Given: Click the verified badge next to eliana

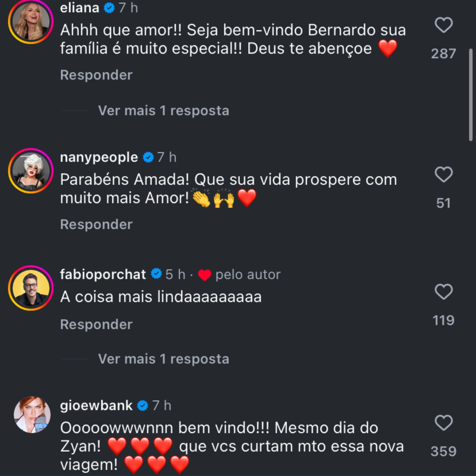Looking at the screenshot, I should point(109,8).
